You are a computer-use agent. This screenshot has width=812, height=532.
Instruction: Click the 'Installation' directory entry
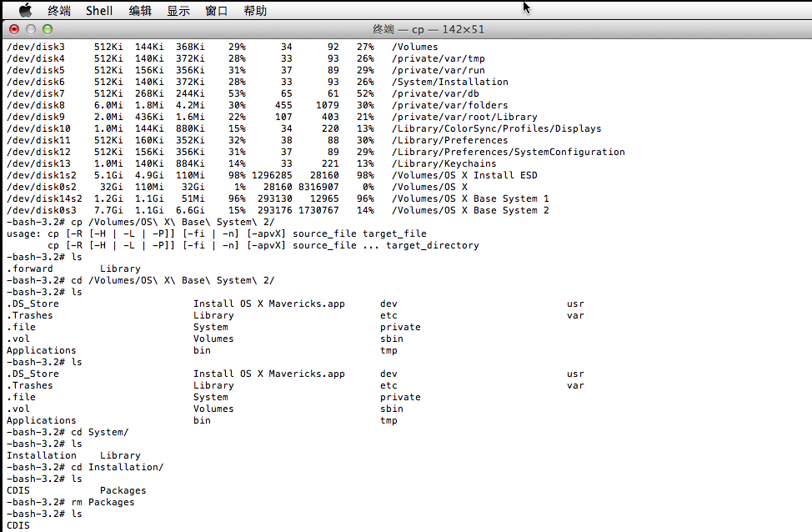pos(42,455)
